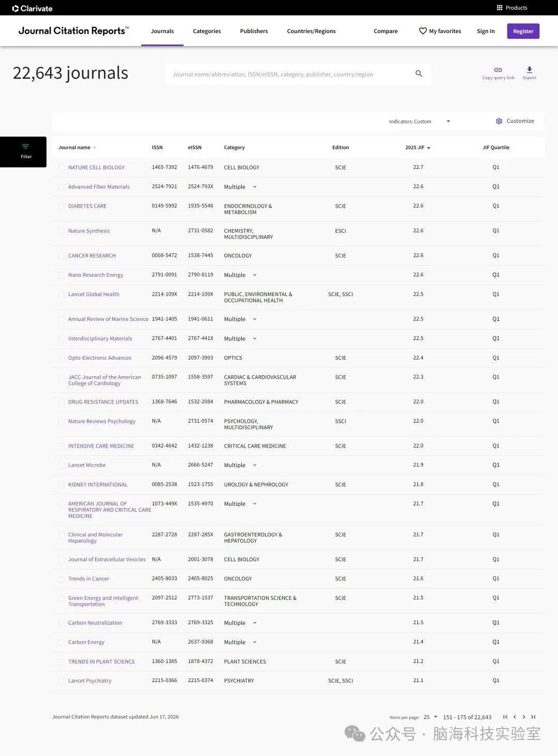Select the Trends in Cancer checkbox
558x756 pixels.
(61, 579)
